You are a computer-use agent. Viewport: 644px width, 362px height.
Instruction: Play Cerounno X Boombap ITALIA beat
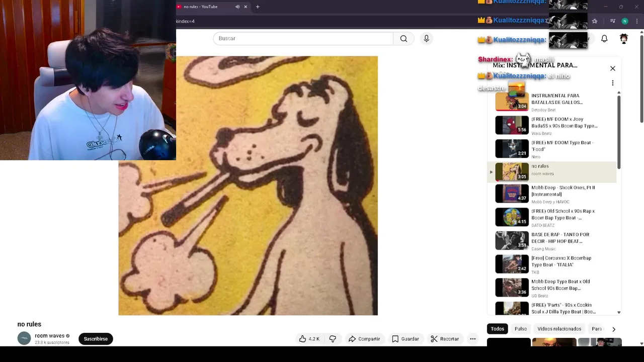click(552, 264)
